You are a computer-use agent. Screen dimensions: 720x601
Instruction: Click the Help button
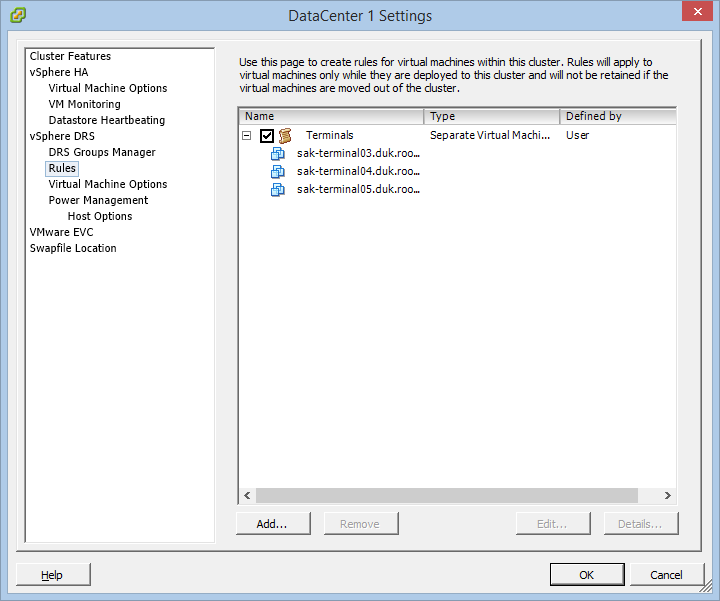point(53,575)
